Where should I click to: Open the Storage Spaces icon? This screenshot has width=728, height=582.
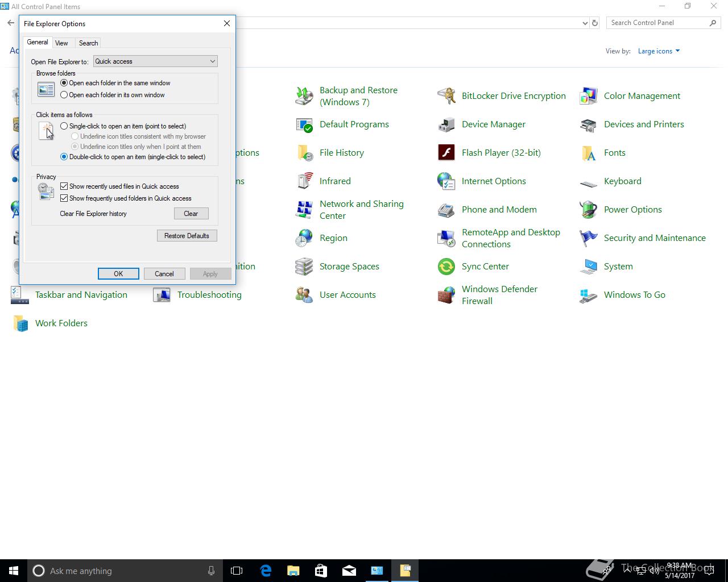304,267
